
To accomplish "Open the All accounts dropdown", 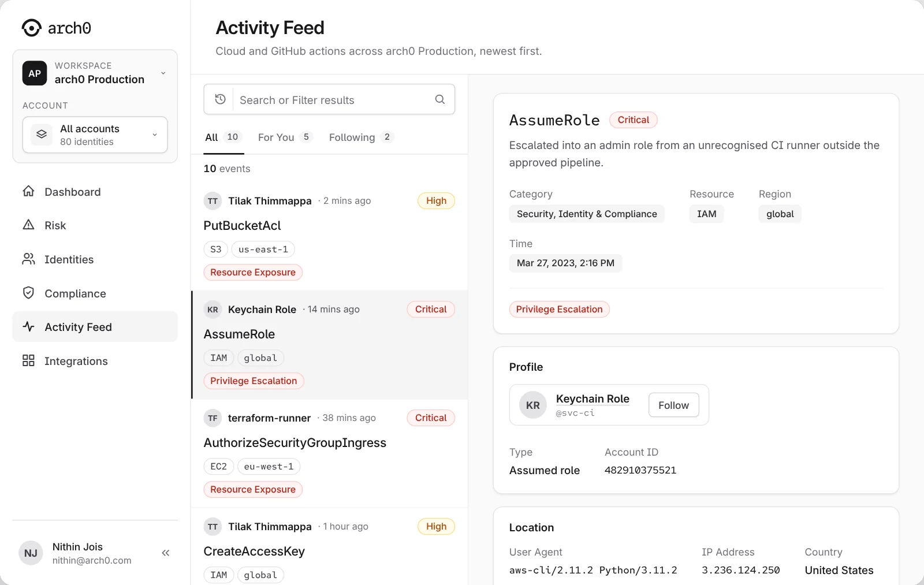I will pyautogui.click(x=95, y=135).
